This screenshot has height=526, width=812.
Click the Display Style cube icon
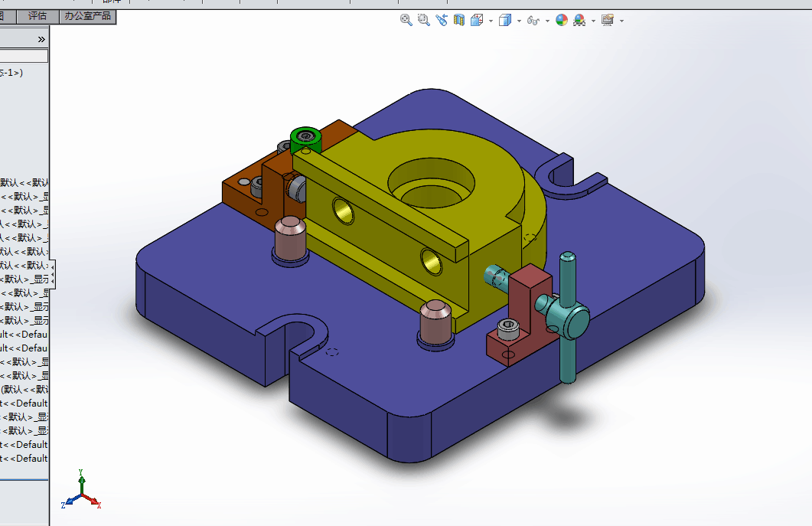[505, 20]
